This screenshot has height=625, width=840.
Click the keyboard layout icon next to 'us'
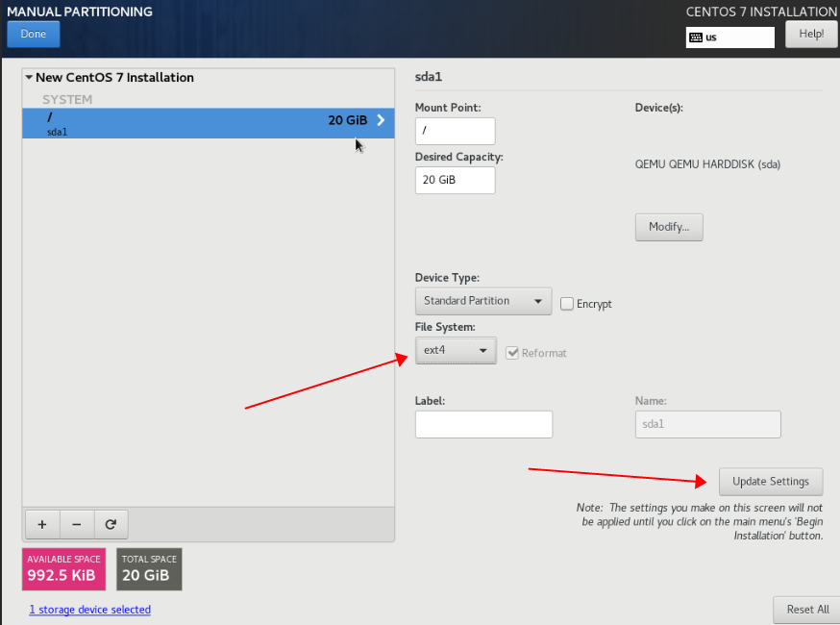click(696, 37)
